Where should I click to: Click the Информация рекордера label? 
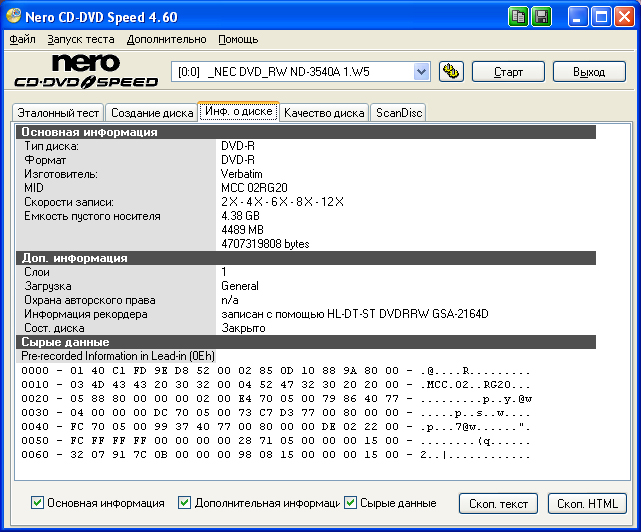86,314
